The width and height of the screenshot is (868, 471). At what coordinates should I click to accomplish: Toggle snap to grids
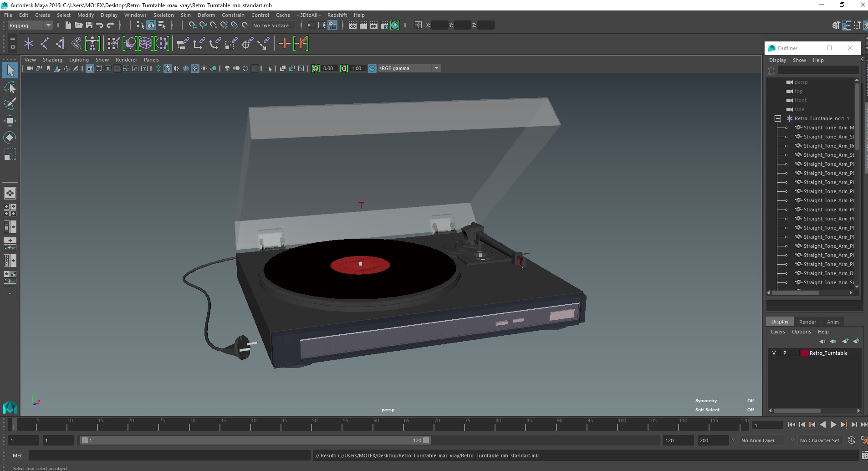192,26
